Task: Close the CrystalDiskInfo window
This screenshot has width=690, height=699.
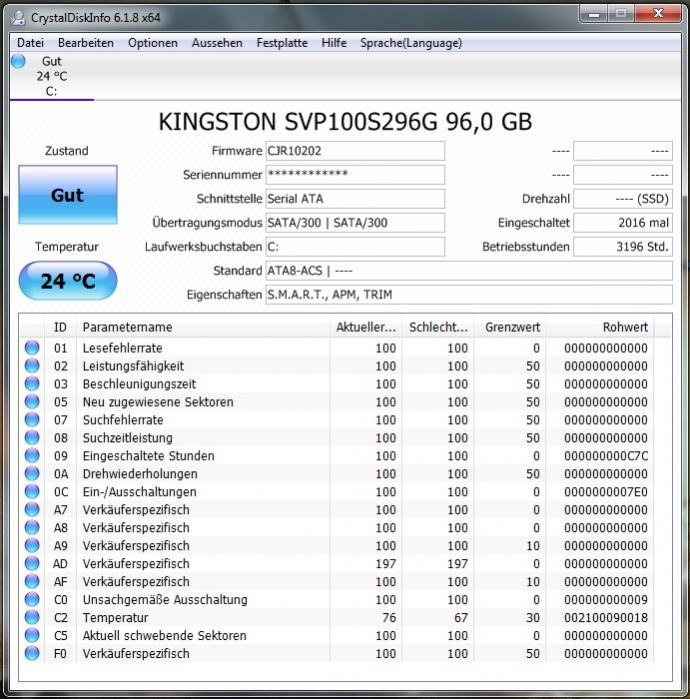Action: [658, 14]
